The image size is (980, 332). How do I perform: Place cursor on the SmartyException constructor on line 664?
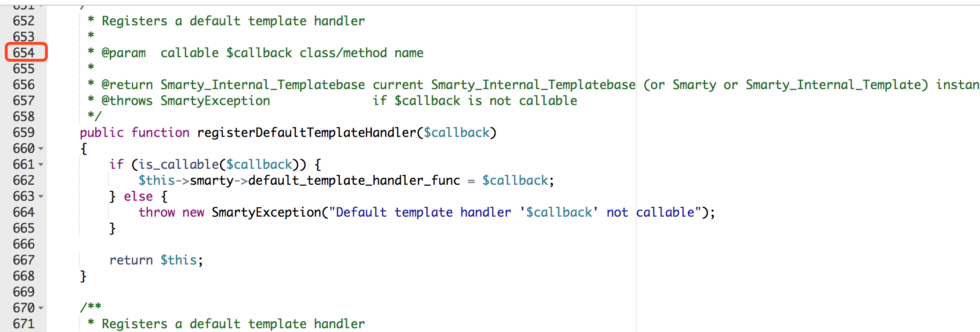click(266, 212)
